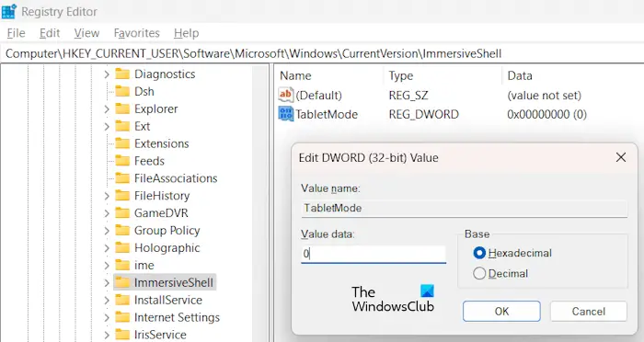Viewport: 644px width, 342px height.
Task: Click the InstallService folder icon
Action: (122, 300)
